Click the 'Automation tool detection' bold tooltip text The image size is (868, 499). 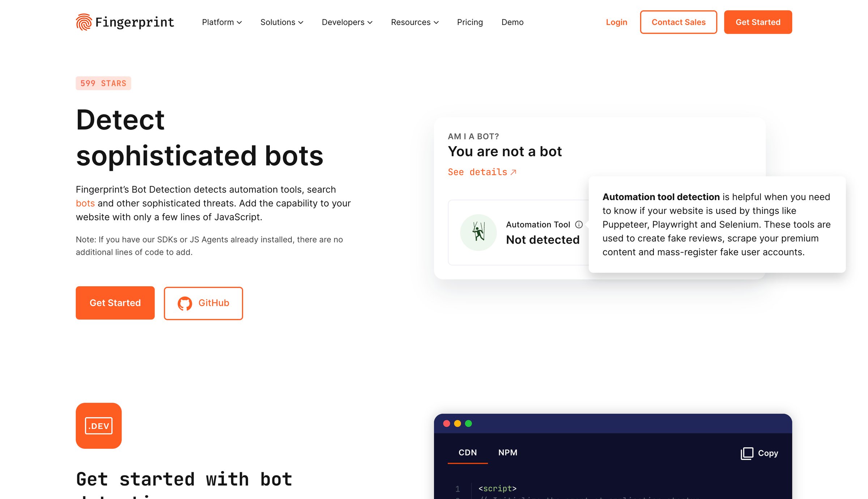pyautogui.click(x=661, y=197)
